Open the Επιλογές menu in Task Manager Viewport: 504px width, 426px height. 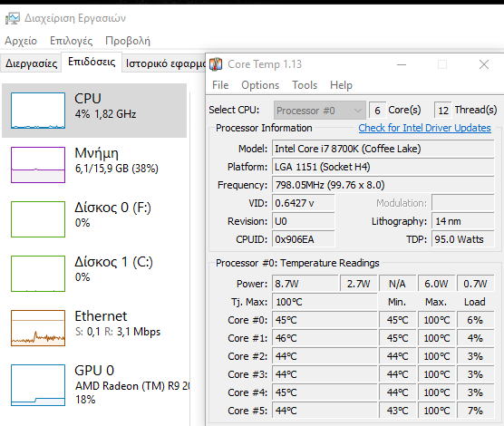71,41
